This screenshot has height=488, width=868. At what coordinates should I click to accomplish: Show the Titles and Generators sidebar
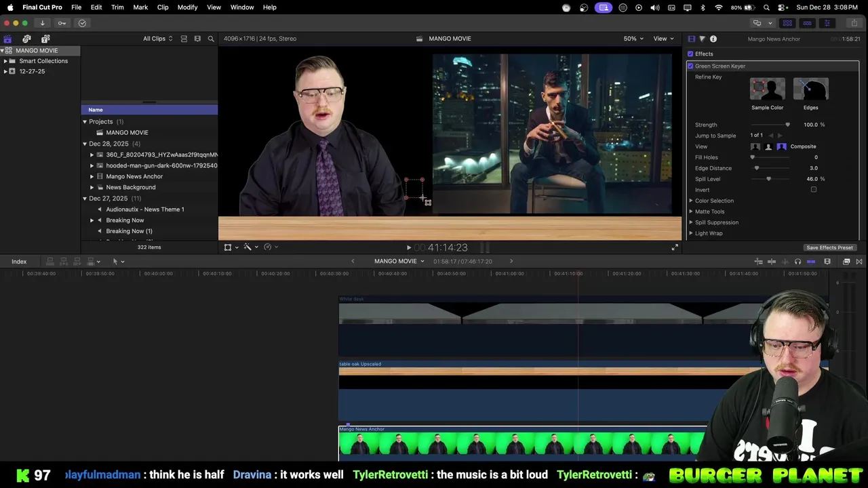[45, 39]
